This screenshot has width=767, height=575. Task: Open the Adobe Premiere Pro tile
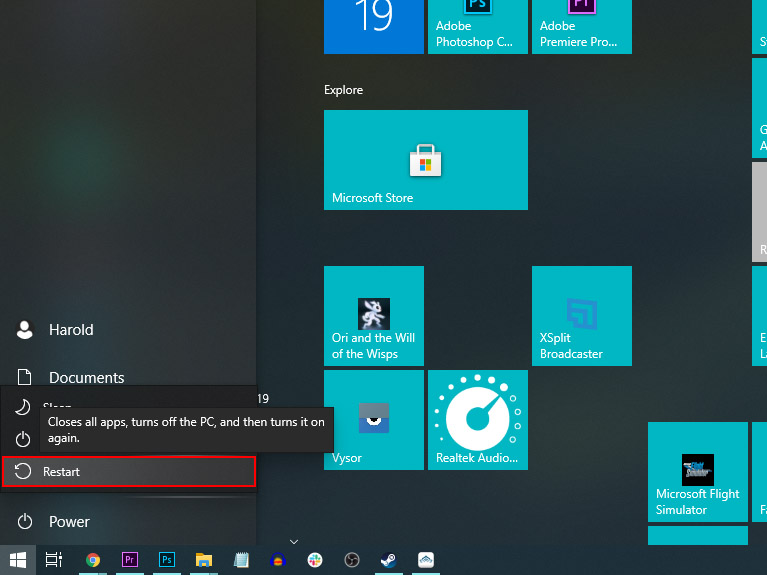[582, 27]
